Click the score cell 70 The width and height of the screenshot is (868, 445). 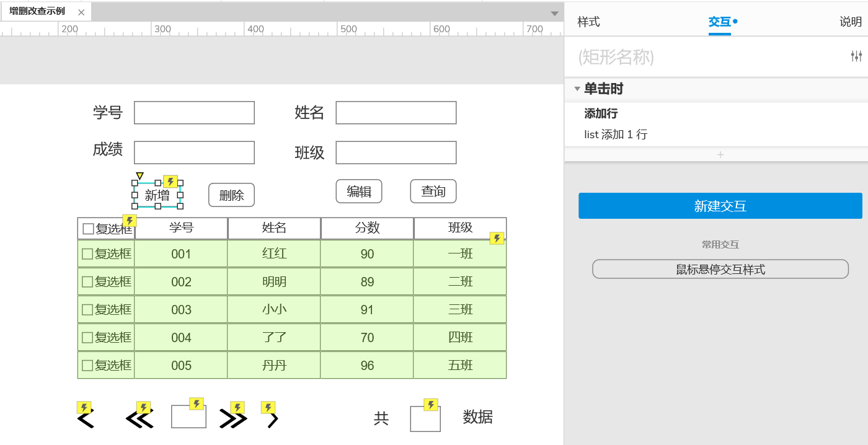point(367,337)
